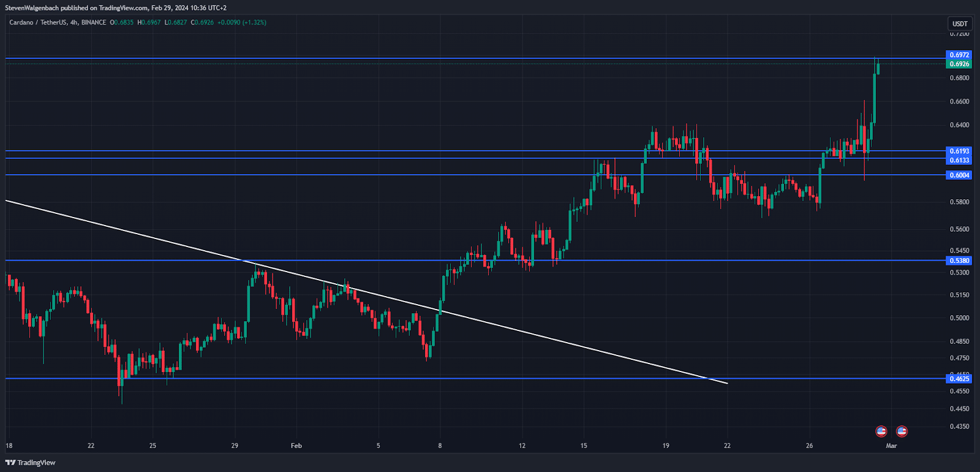Select the 0.5380 horizontal line price label

(959, 261)
